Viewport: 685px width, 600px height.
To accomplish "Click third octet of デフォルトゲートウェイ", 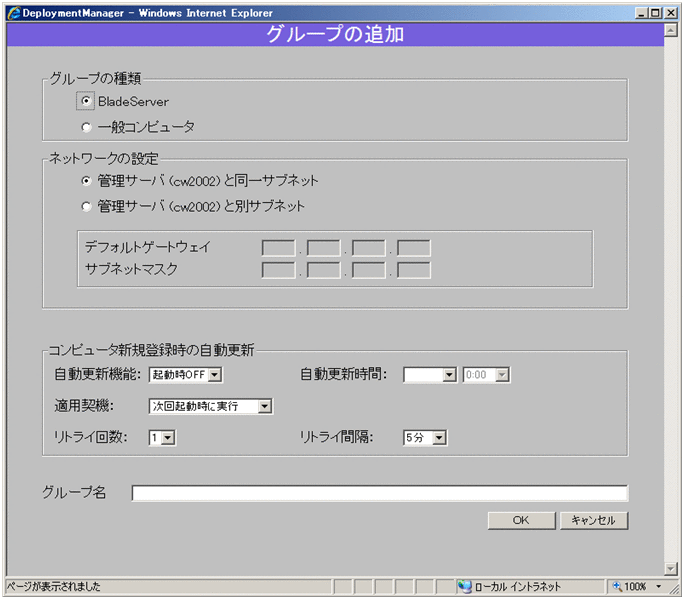I will pos(369,248).
